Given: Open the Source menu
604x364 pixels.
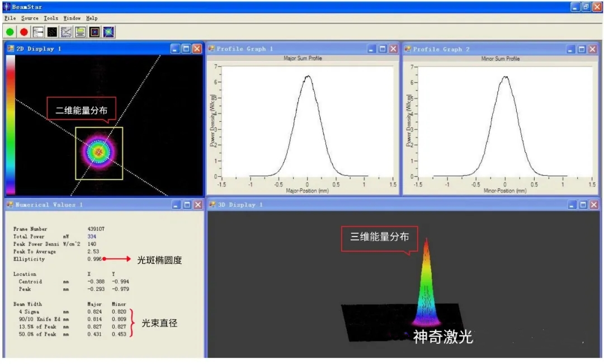Looking at the screenshot, I should pyautogui.click(x=30, y=18).
